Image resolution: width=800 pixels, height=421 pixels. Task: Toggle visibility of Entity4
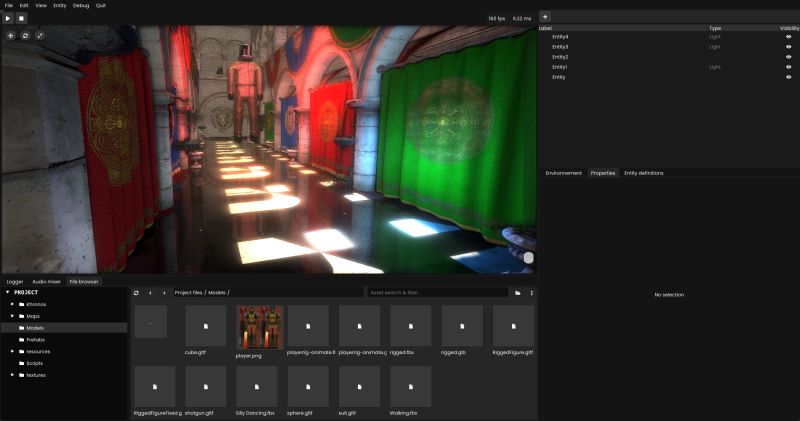tap(788, 37)
